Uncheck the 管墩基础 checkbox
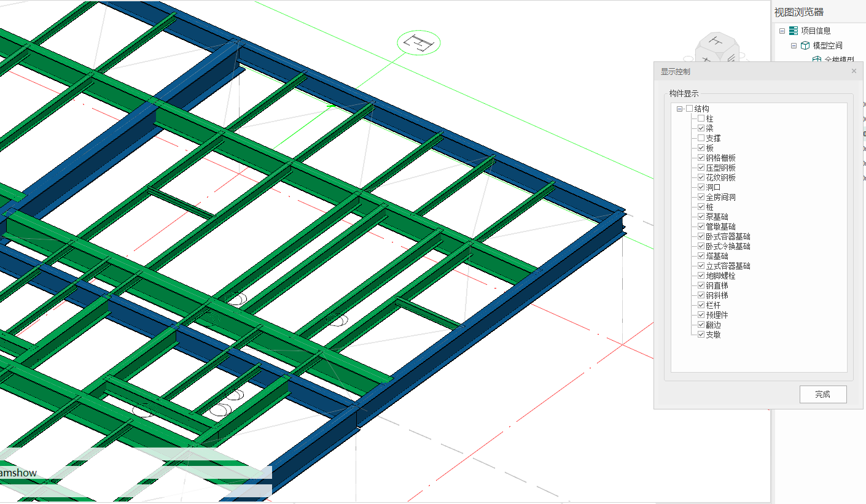This screenshot has width=866, height=504. 701,227
